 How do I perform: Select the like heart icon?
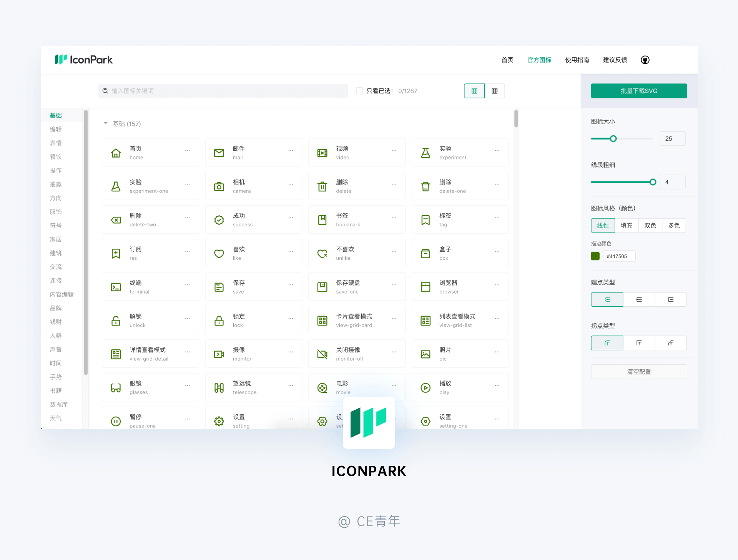pos(219,253)
